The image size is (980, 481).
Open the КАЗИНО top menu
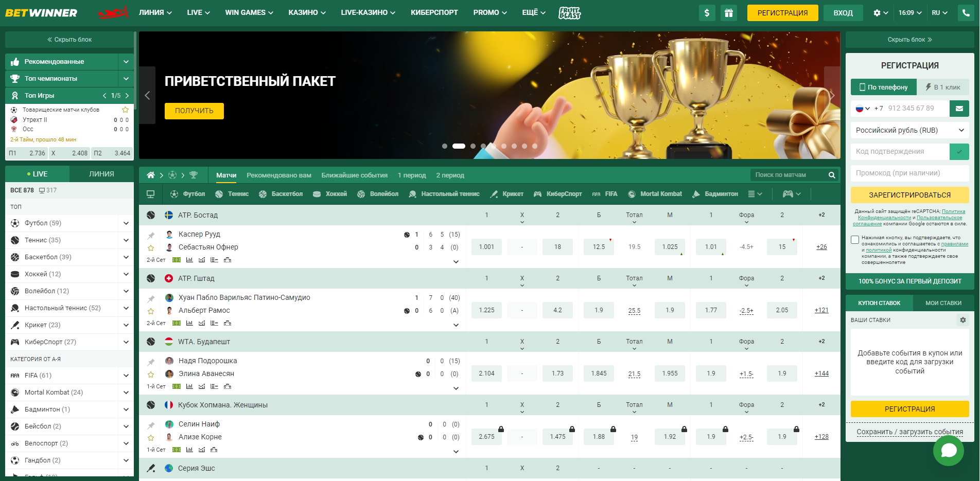(307, 13)
